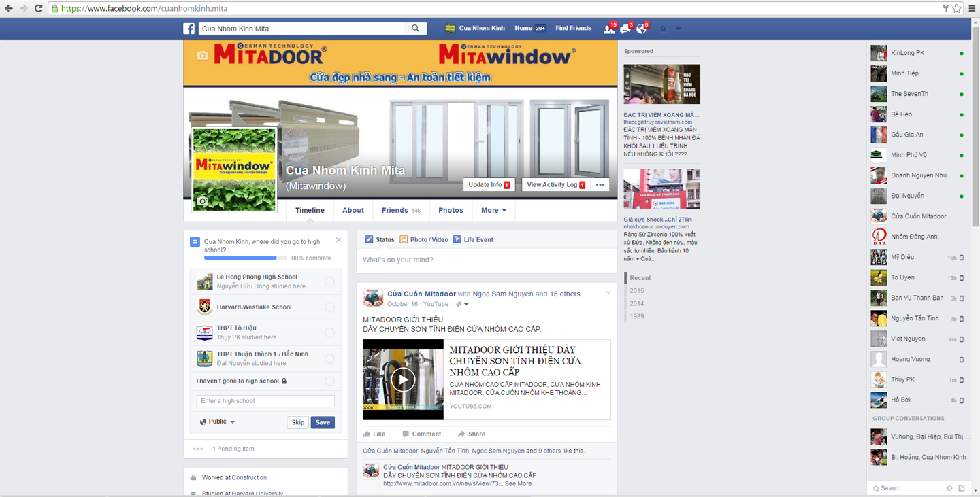Click the 1 Pending Item dots icon
This screenshot has height=497, width=980.
point(198,449)
